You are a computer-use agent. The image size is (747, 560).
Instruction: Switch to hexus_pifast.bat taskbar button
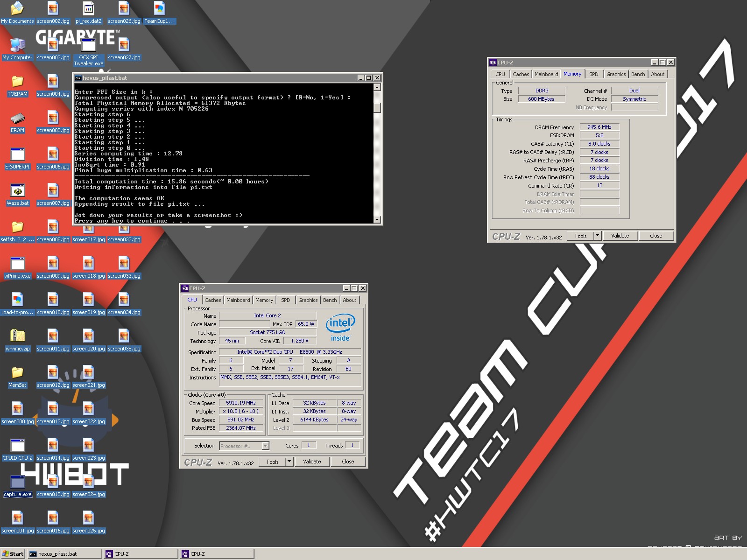point(64,554)
